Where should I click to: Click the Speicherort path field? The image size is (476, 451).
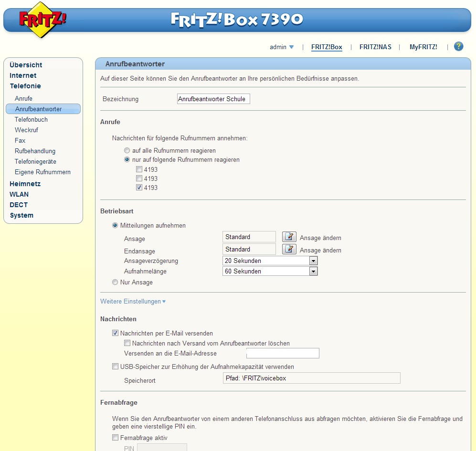[311, 378]
